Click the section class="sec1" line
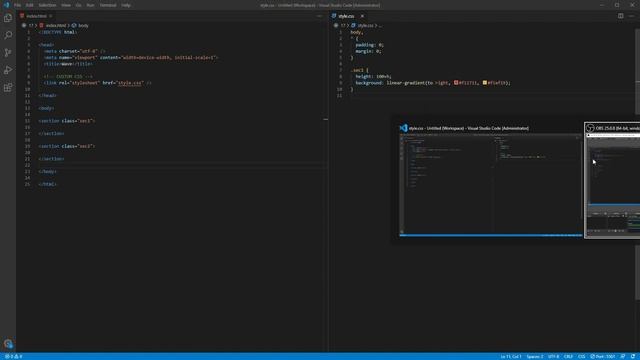This screenshot has width=640, height=360. pos(67,121)
